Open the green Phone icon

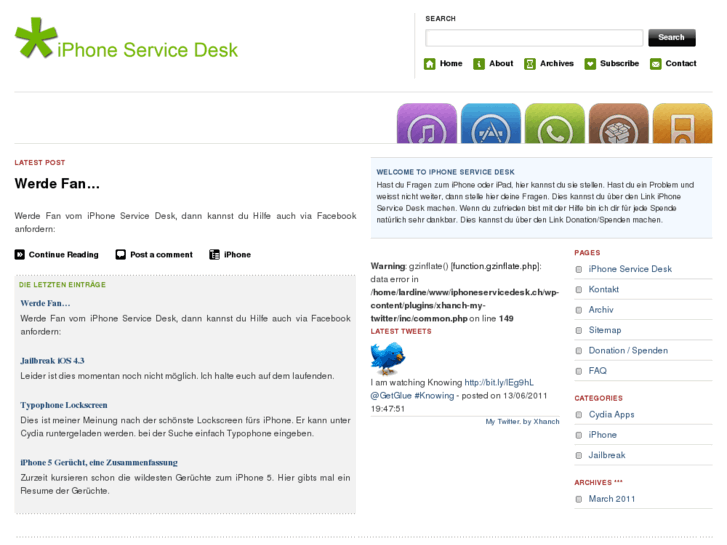555,123
